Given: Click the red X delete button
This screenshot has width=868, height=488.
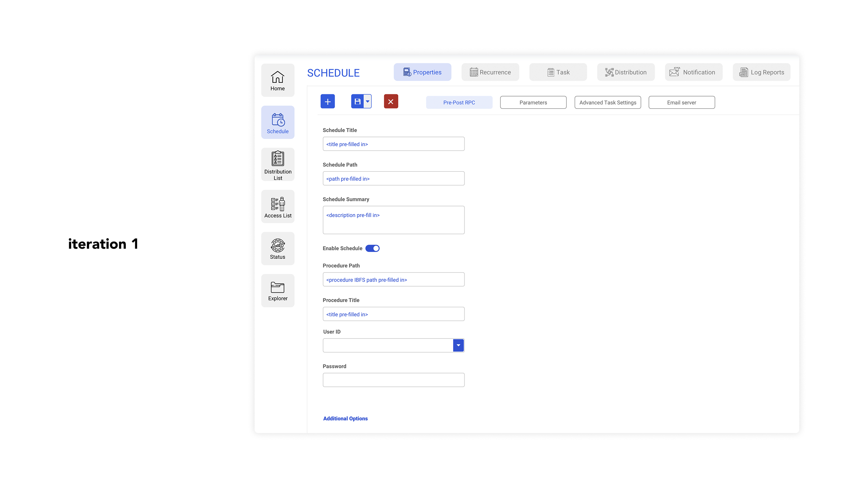Looking at the screenshot, I should point(391,102).
